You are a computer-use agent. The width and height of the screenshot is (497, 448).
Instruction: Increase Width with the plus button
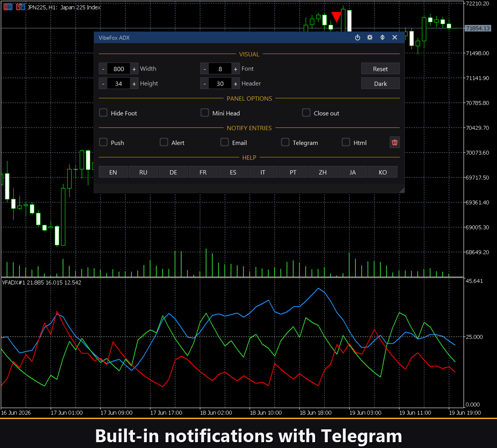[134, 69]
